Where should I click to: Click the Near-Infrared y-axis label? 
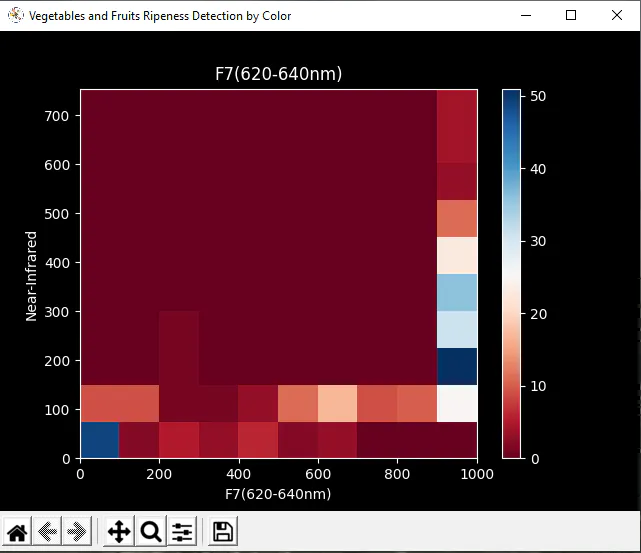tap(31, 276)
